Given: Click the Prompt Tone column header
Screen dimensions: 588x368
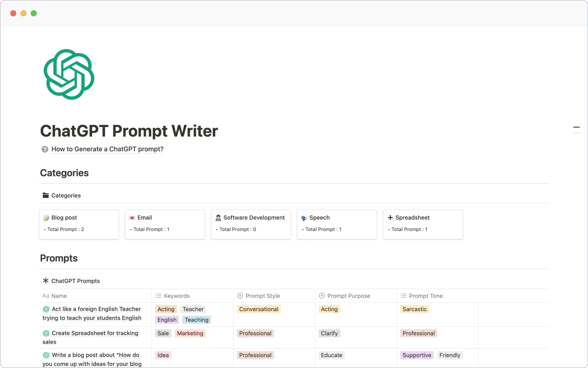Looking at the screenshot, I should pyautogui.click(x=425, y=296).
